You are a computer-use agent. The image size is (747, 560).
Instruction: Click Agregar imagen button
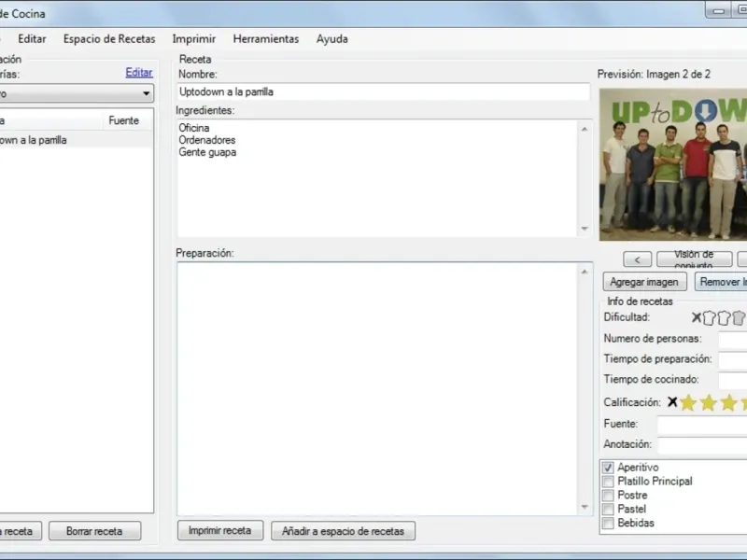tap(644, 282)
